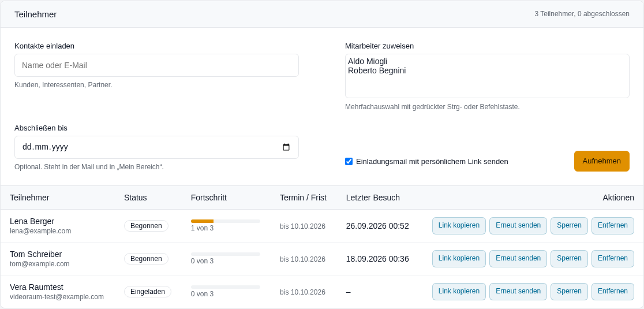The height and width of the screenshot is (309, 644).
Task: Click Sperren in Vera Raumtest row
Action: pyautogui.click(x=569, y=291)
